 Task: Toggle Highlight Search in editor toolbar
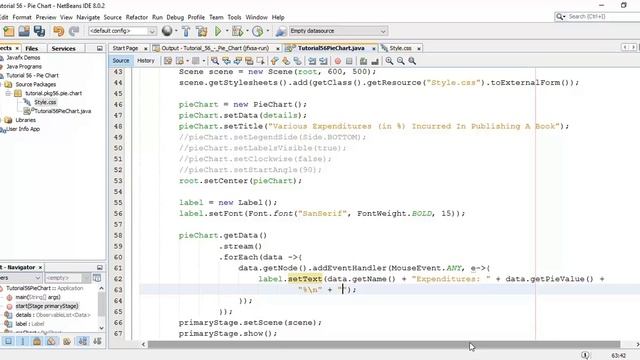tap(249, 61)
